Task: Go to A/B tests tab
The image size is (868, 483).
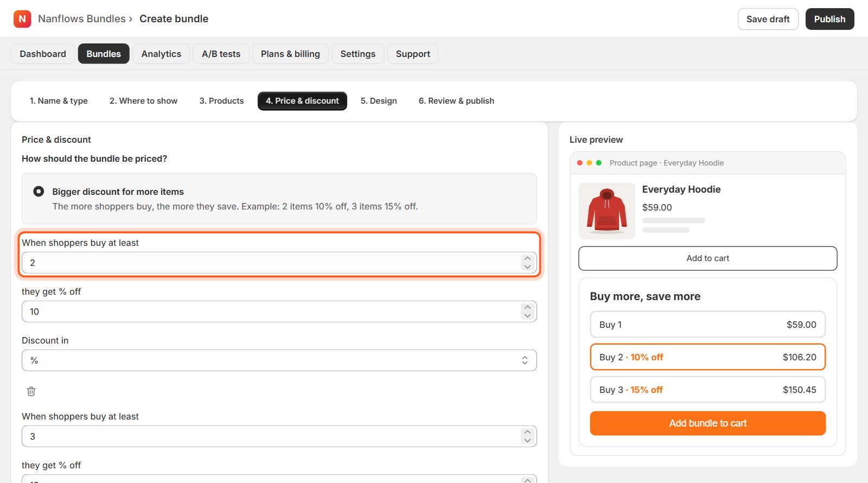Action: [221, 54]
